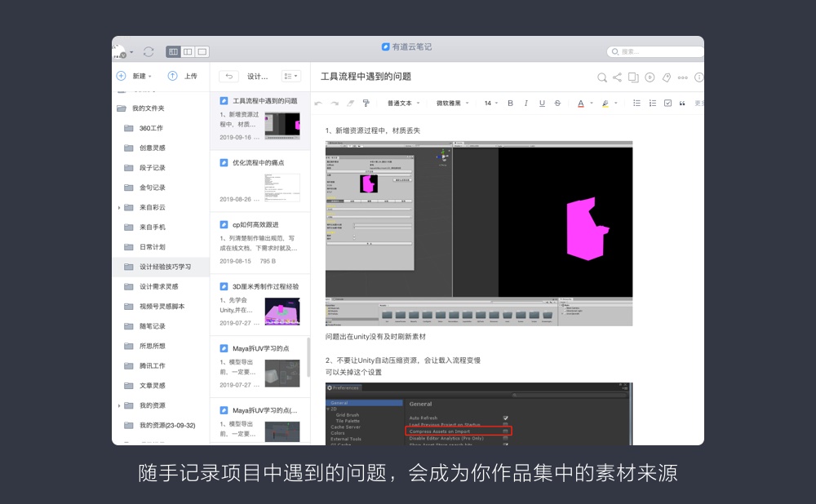Click the sync/refresh icon in the titlebar
Viewport: 816px width, 504px height.
click(149, 52)
